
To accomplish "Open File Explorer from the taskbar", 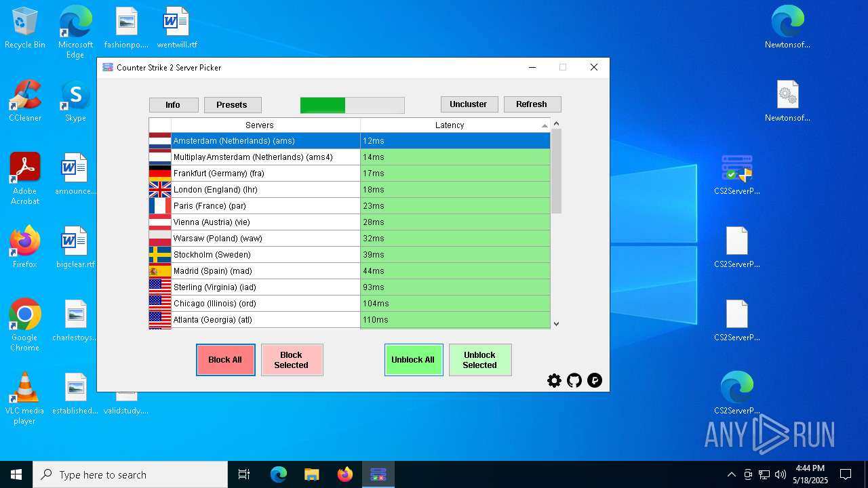I will coord(311,474).
